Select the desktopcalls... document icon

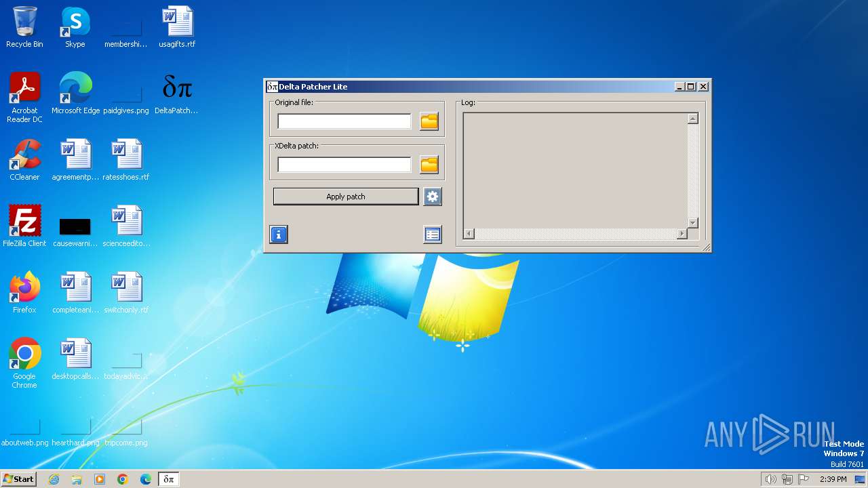click(75, 359)
